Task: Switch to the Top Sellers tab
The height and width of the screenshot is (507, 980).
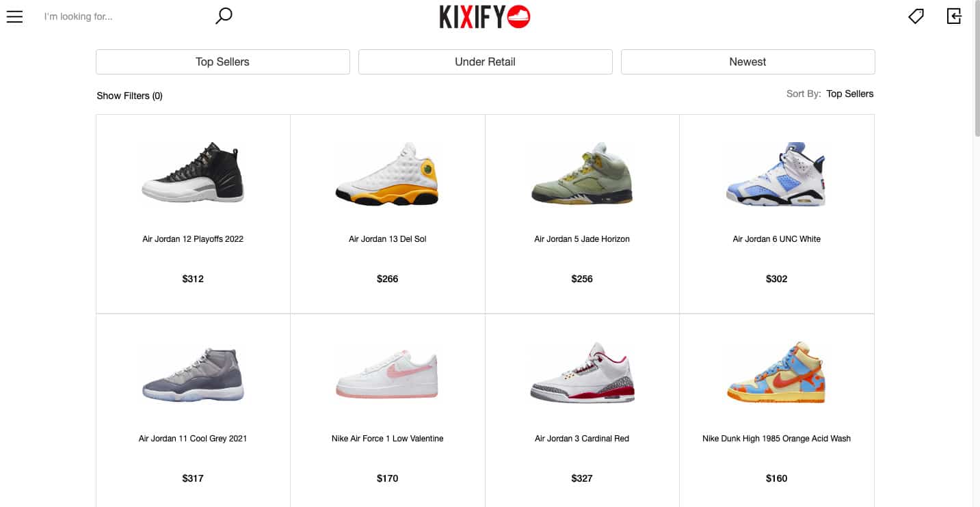Action: pyautogui.click(x=223, y=61)
